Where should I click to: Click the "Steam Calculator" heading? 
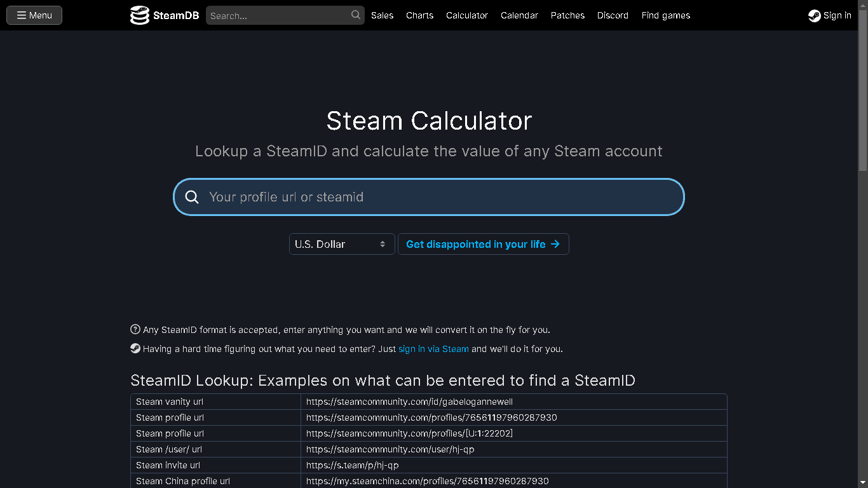pos(429,121)
